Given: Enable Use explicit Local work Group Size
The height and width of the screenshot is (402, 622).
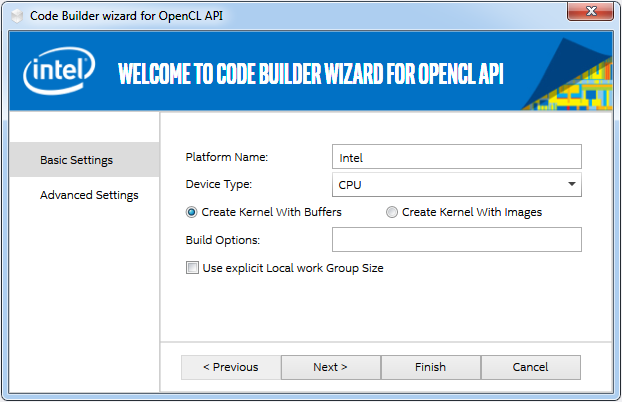Looking at the screenshot, I should pos(192,268).
